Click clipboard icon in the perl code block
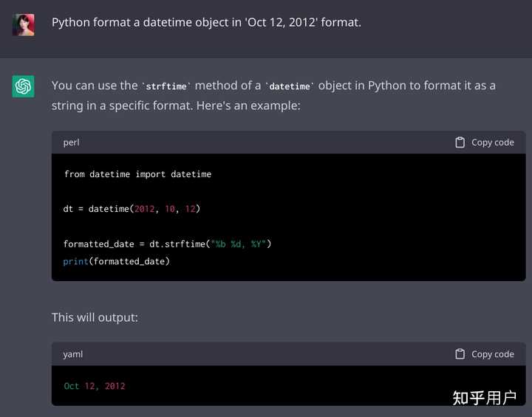This screenshot has height=417, width=532. [x=460, y=142]
